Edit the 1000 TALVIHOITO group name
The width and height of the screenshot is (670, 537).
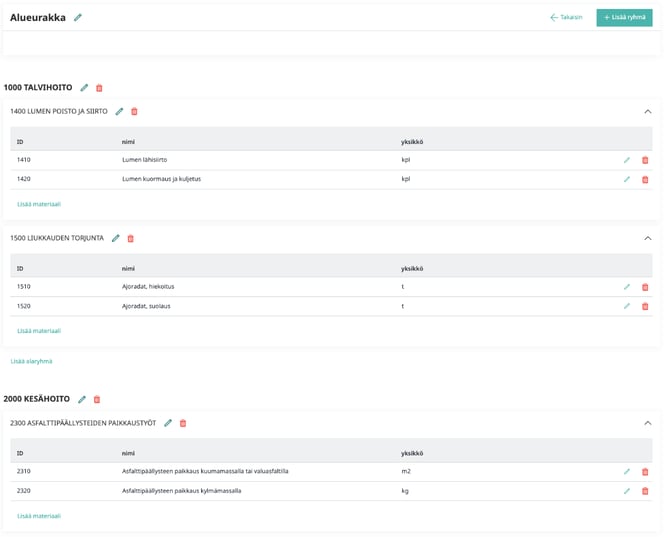[84, 88]
